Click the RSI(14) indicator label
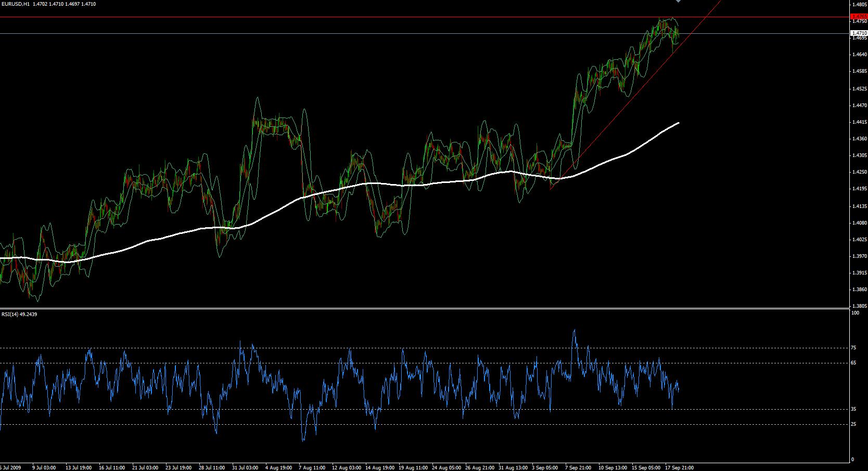 coord(11,314)
